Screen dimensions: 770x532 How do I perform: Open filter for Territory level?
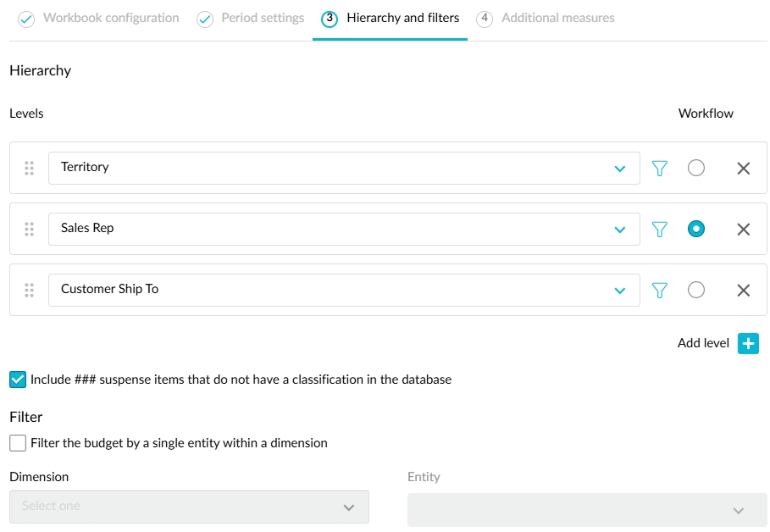coord(660,169)
